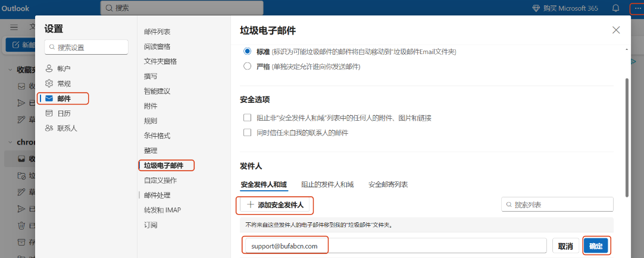Open 文件夹窗格 settings page
644x258 pixels.
click(160, 61)
